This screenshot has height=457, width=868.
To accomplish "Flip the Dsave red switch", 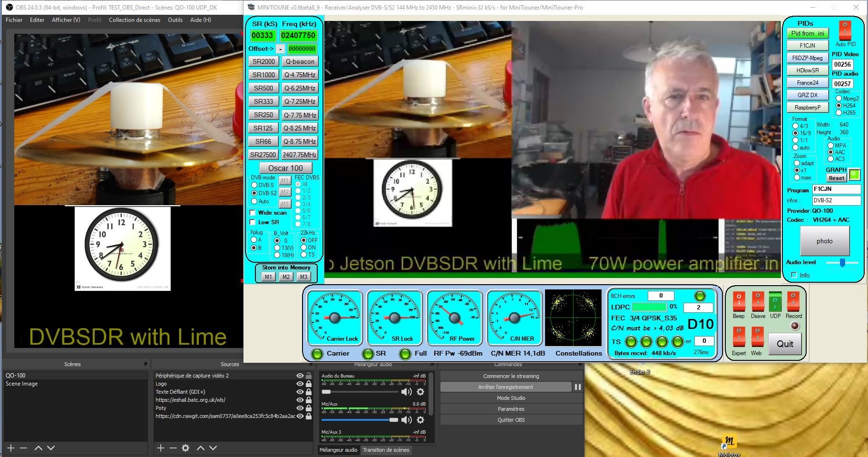I will point(758,301).
